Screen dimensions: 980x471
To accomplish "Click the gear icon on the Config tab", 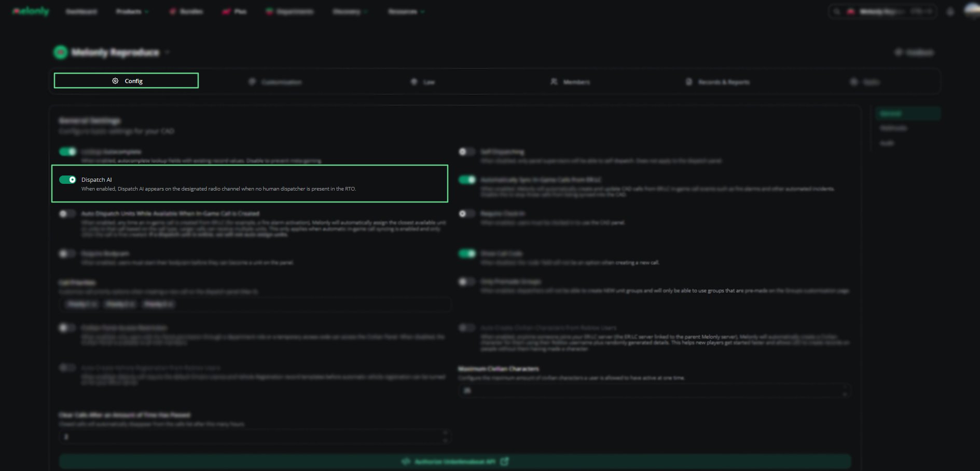I will pyautogui.click(x=115, y=81).
